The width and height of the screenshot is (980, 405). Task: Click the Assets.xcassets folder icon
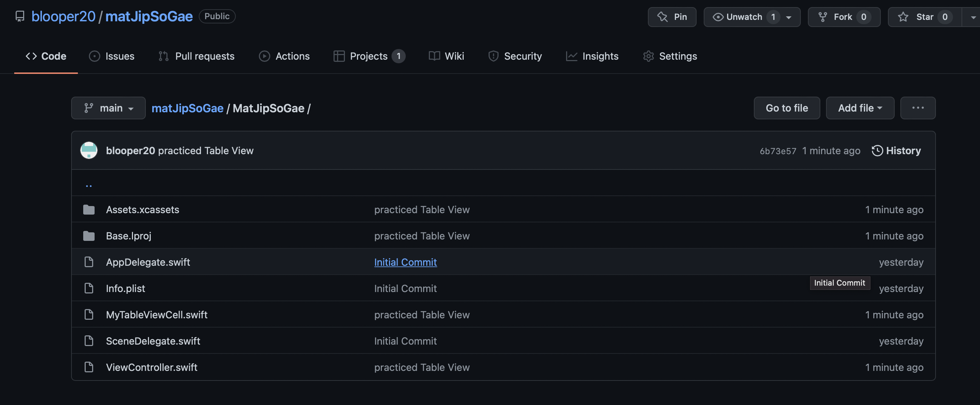(89, 210)
